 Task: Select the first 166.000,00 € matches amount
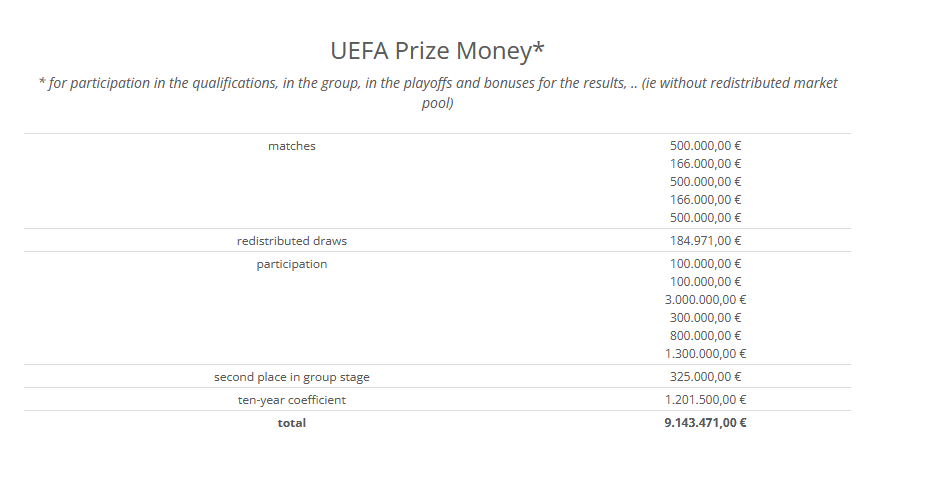coord(705,164)
